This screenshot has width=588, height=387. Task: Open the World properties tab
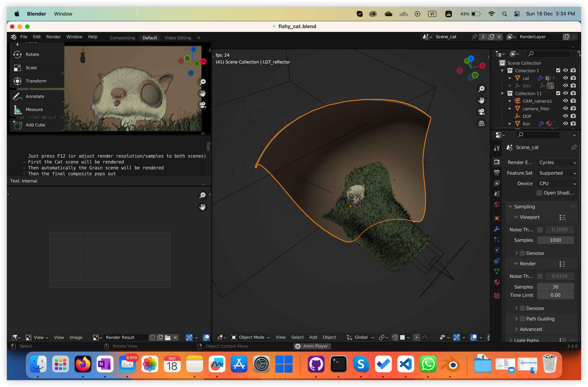tap(497, 205)
